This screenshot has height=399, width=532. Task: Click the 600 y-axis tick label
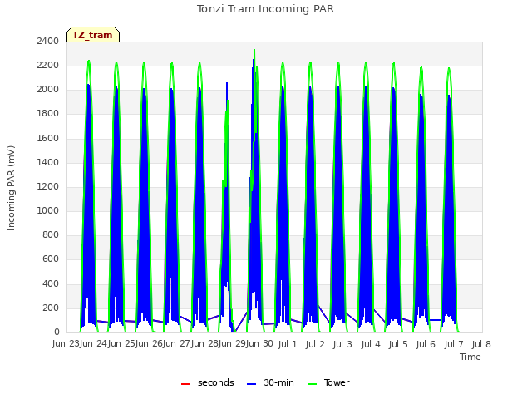[51, 259]
